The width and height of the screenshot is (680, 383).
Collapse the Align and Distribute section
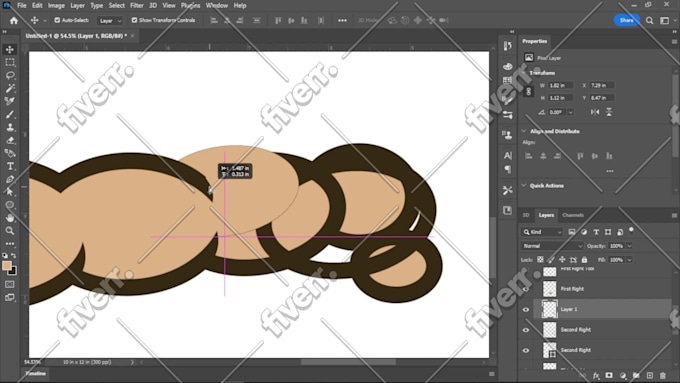(x=524, y=131)
